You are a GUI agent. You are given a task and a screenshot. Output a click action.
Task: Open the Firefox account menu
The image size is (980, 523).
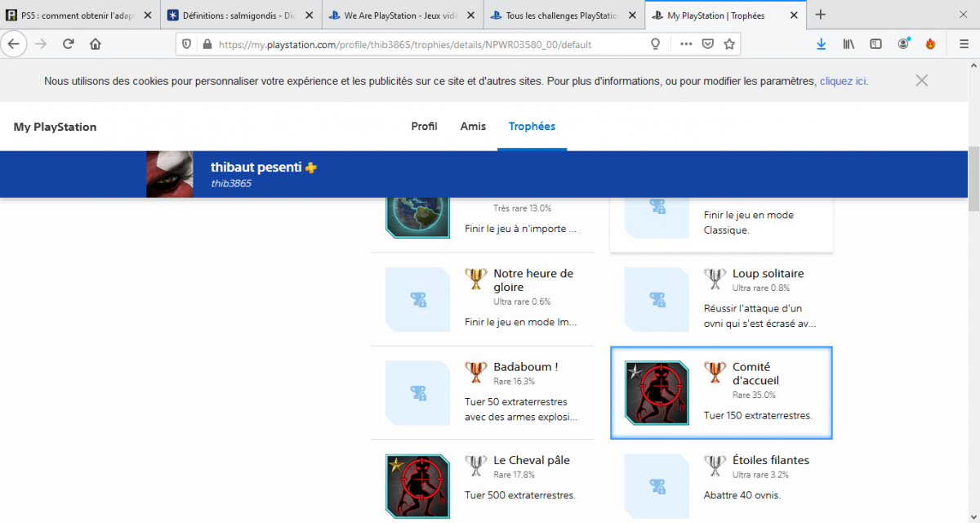point(903,44)
